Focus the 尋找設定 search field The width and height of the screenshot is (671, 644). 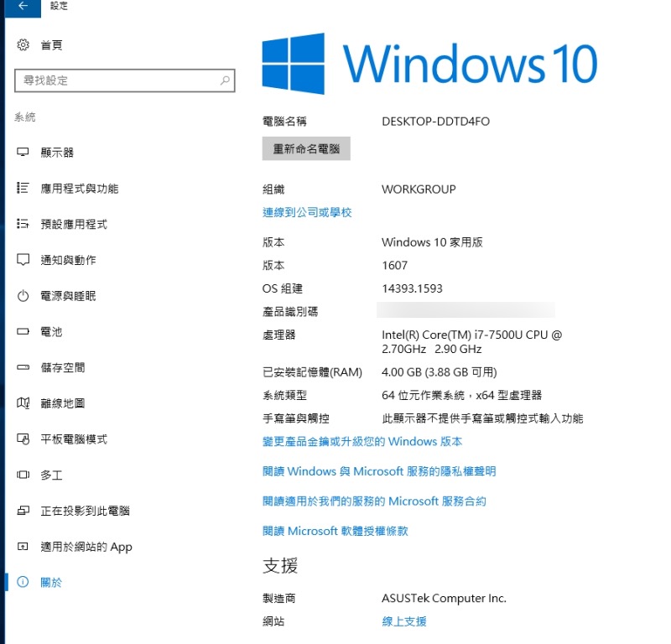(x=124, y=80)
